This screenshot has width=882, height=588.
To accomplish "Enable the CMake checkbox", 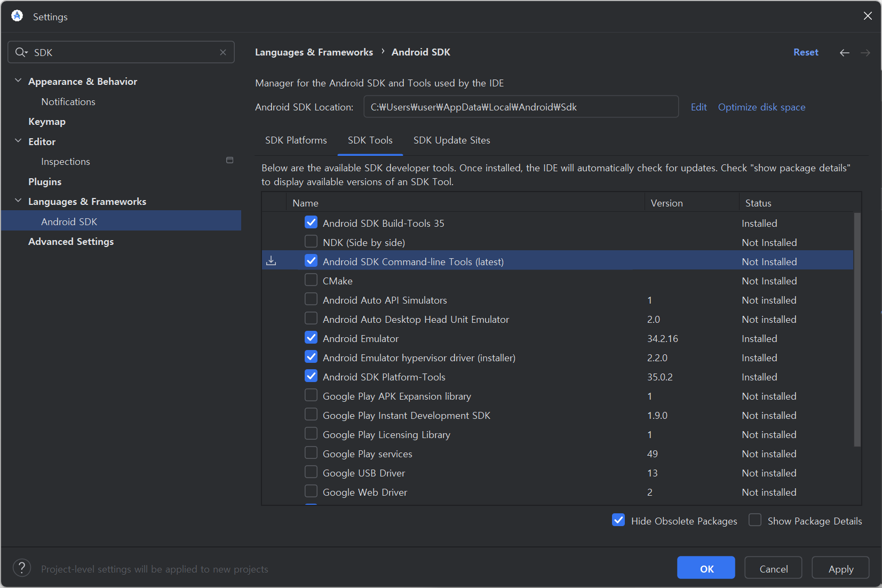I will [x=311, y=280].
